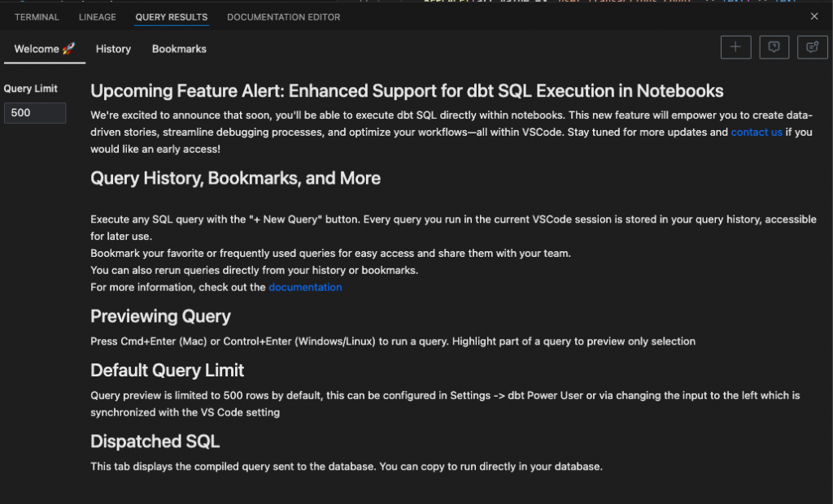Open the DOCUMENTATION EDITOR tab
Screen dimensions: 833x504
284,17
